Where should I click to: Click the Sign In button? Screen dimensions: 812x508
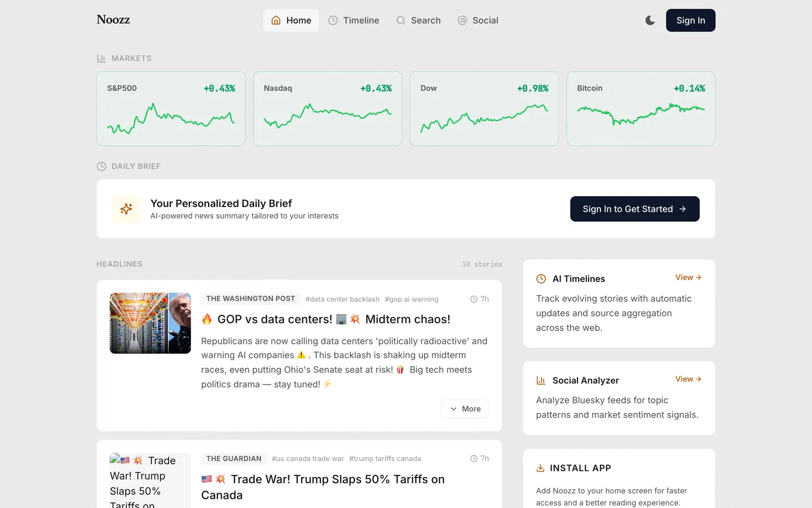690,20
